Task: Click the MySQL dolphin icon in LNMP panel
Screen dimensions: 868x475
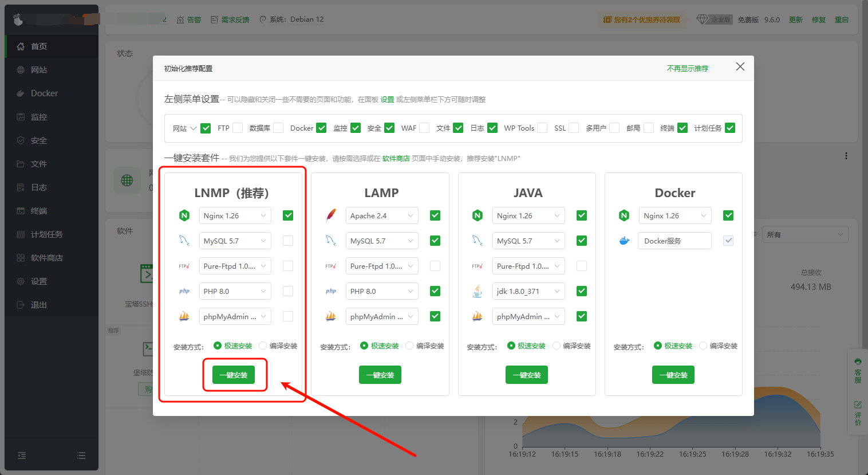Action: click(184, 241)
